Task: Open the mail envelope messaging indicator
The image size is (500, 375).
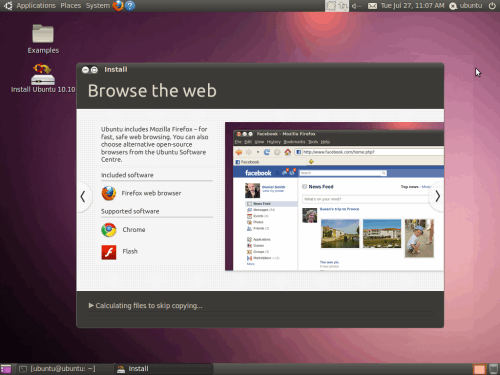Action: tap(372, 6)
